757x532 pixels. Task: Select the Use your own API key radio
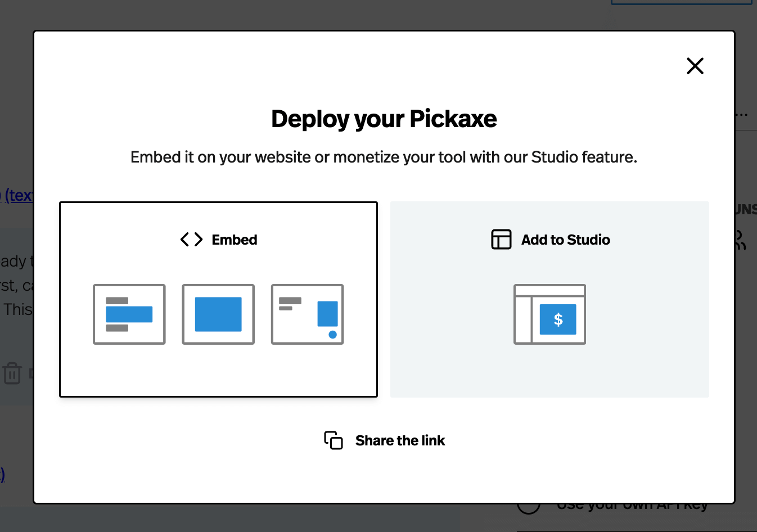pyautogui.click(x=528, y=506)
